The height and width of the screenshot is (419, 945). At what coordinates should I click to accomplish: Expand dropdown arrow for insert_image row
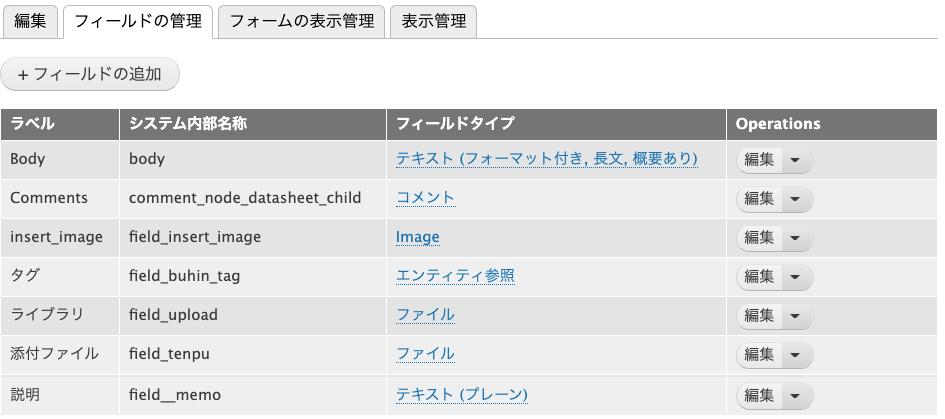[796, 237]
